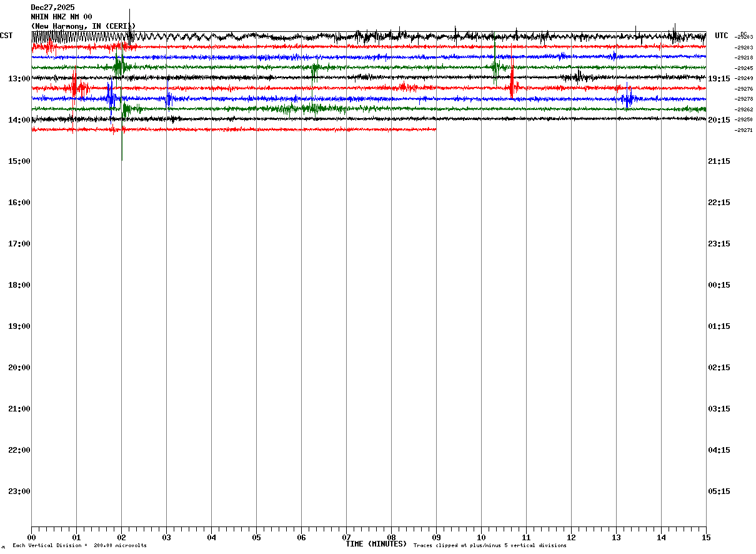
Task: Select the 20:00 CST hour label
Action: [19, 368]
